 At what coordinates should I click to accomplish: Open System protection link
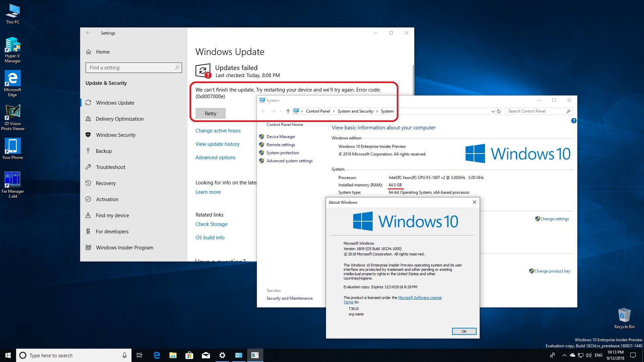(282, 153)
